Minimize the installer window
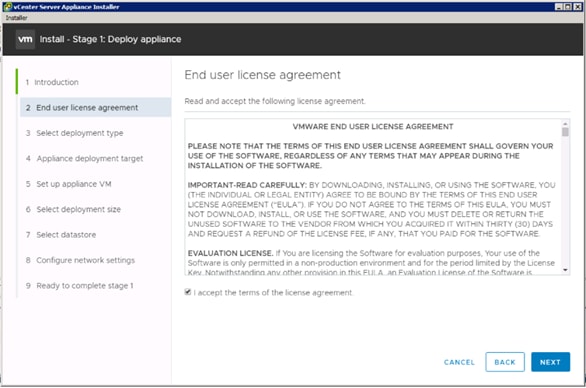This screenshot has height=388, width=586. click(x=558, y=7)
